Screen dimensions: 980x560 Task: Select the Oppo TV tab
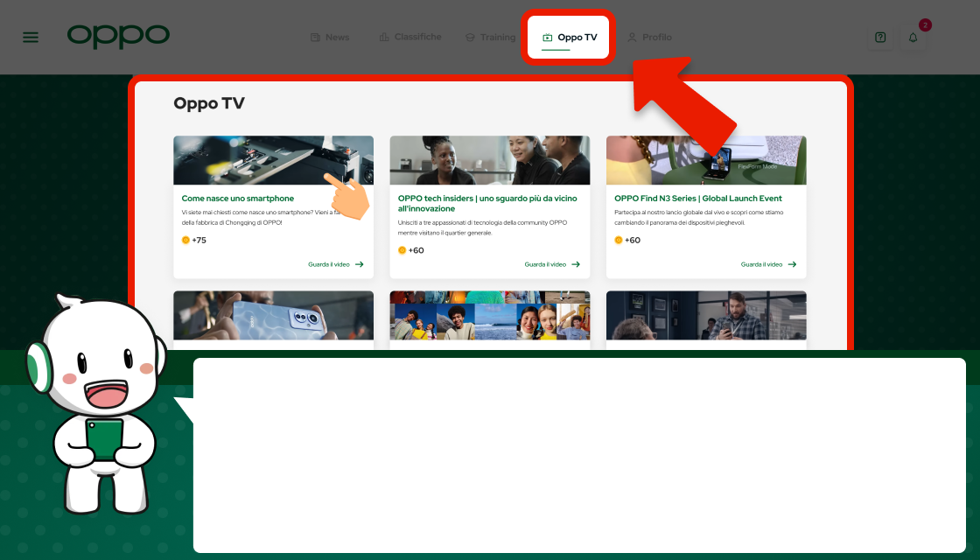[569, 38]
